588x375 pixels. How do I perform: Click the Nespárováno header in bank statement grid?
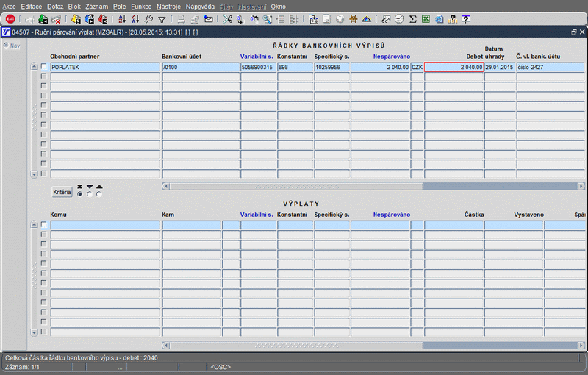(x=392, y=57)
